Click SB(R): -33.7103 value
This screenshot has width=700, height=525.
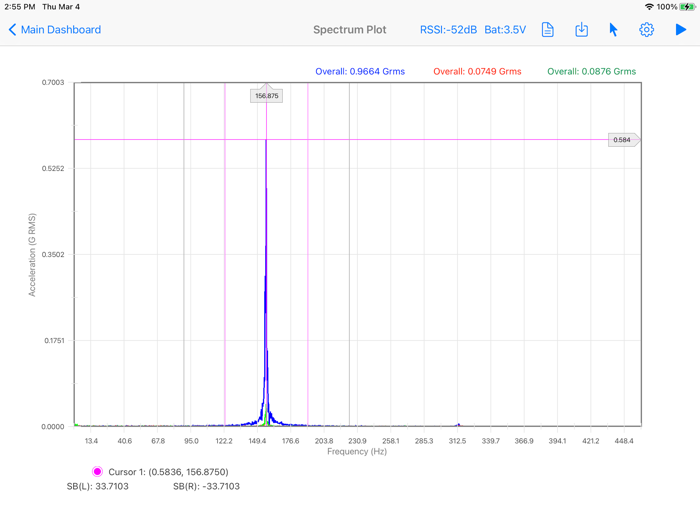click(206, 486)
